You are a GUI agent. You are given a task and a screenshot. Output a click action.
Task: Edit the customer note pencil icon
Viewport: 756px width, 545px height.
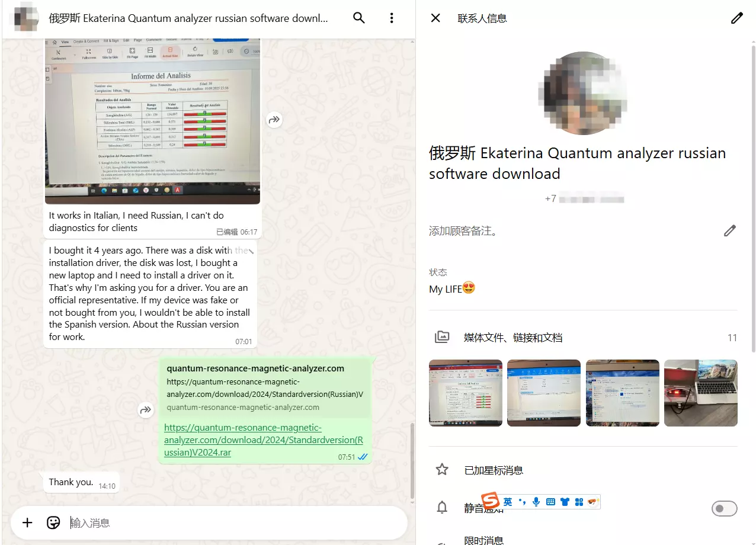point(729,230)
